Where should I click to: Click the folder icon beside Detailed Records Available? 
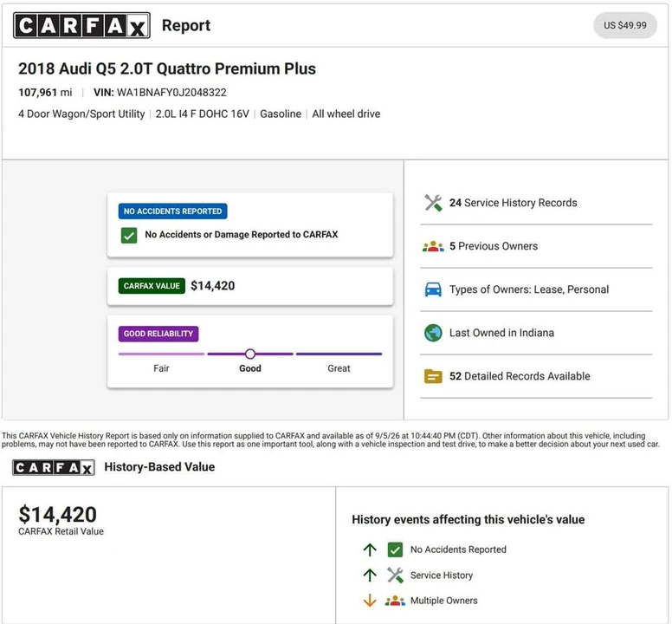[x=433, y=376]
